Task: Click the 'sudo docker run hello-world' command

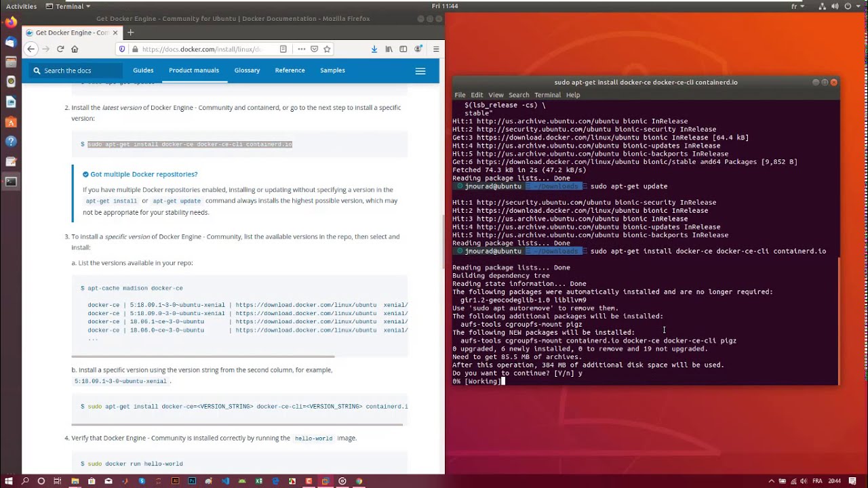Action: 135,464
